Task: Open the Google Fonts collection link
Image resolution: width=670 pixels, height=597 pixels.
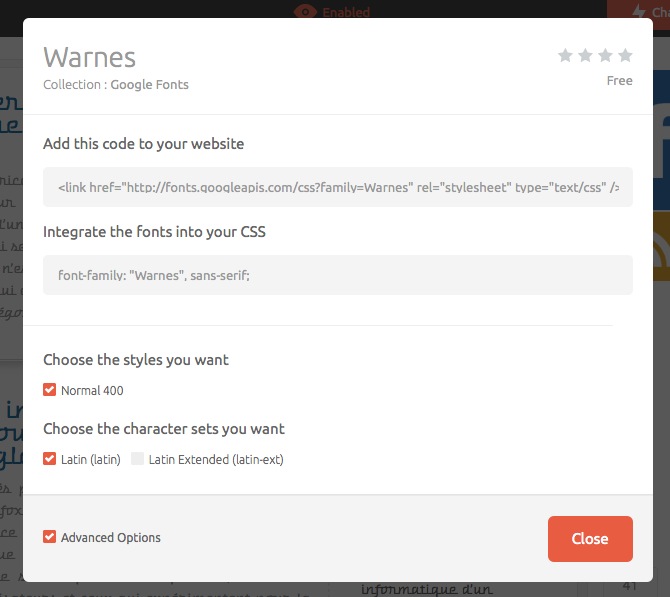Action: [x=149, y=85]
